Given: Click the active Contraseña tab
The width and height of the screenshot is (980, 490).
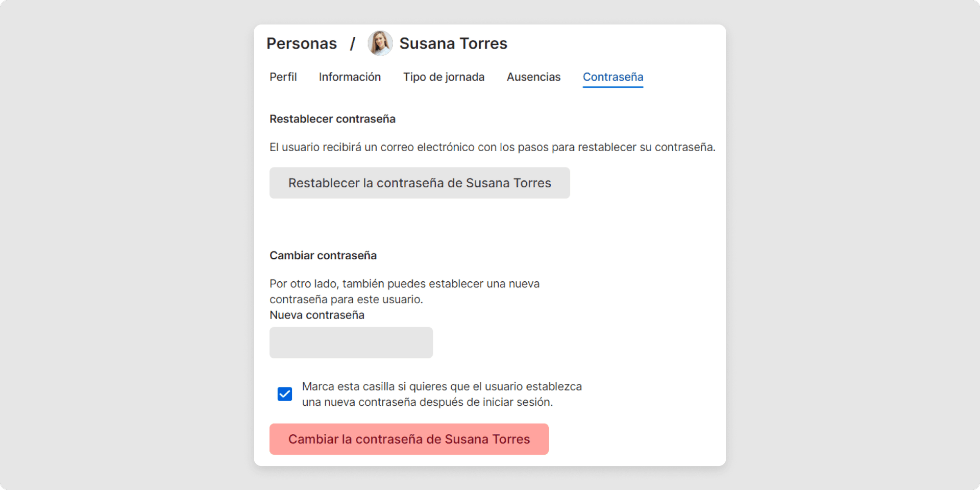Looking at the screenshot, I should click(612, 77).
